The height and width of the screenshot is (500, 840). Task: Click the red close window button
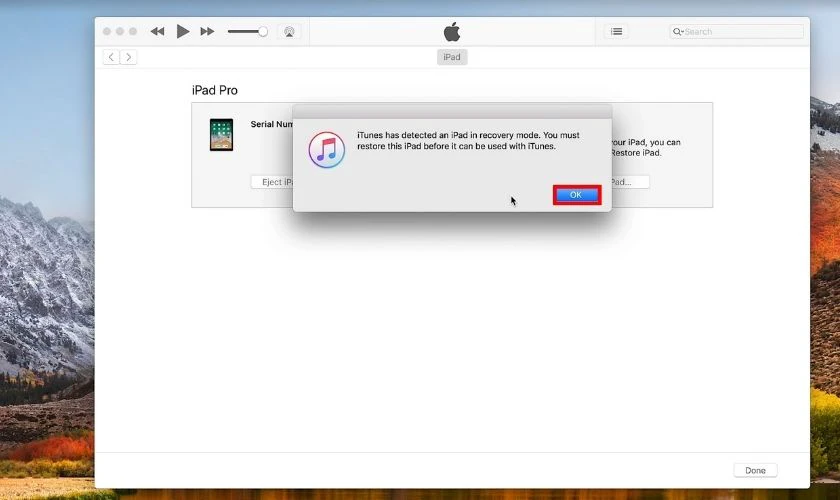pos(107,32)
